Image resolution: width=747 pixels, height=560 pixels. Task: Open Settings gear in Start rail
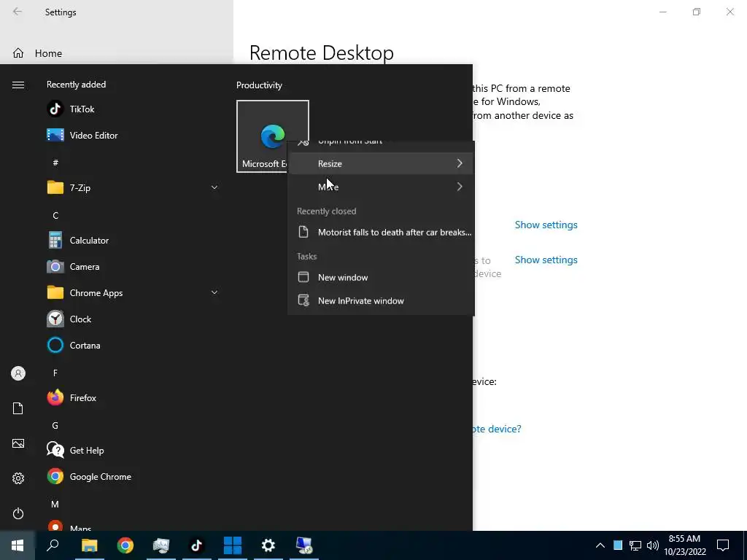[x=18, y=478]
